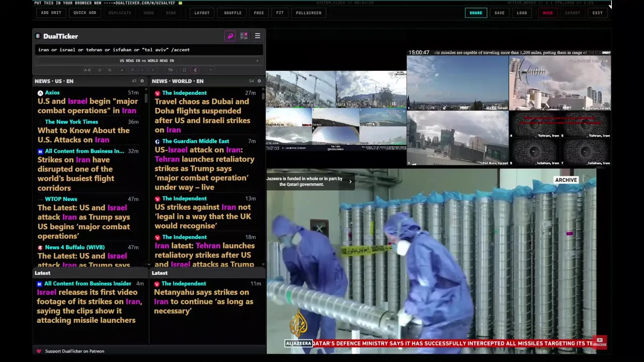644x362 pixels.
Task: Open settings gear for NEWS WORLD EN column
Action: (x=259, y=81)
